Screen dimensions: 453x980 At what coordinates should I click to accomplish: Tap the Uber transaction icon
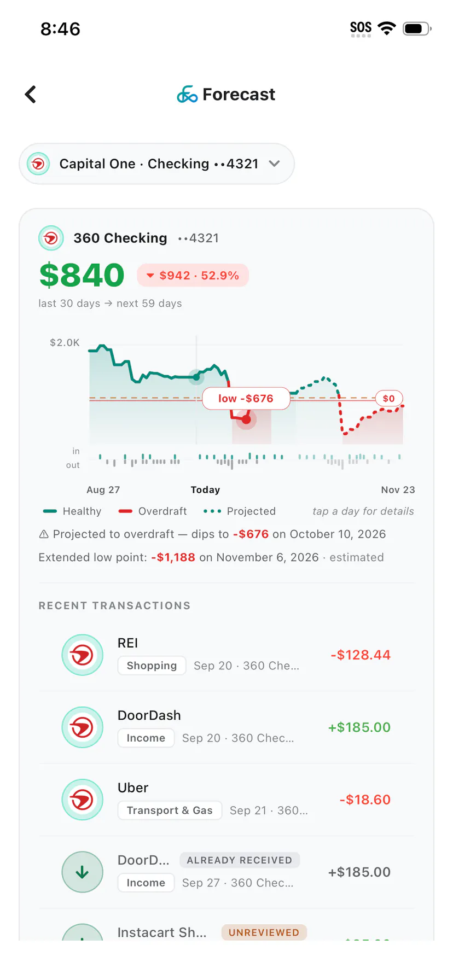(x=82, y=800)
